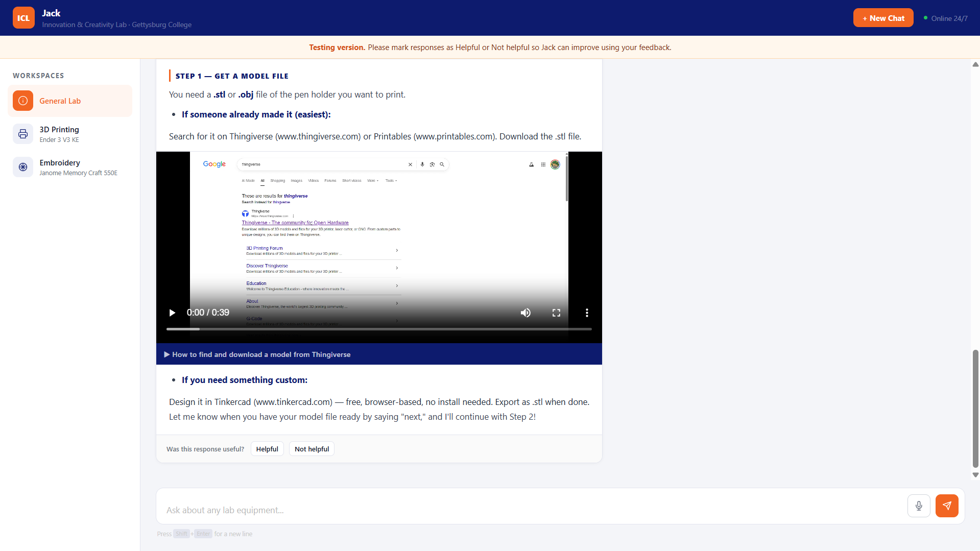
Task: Mark the response as Not helpful
Action: tap(312, 449)
